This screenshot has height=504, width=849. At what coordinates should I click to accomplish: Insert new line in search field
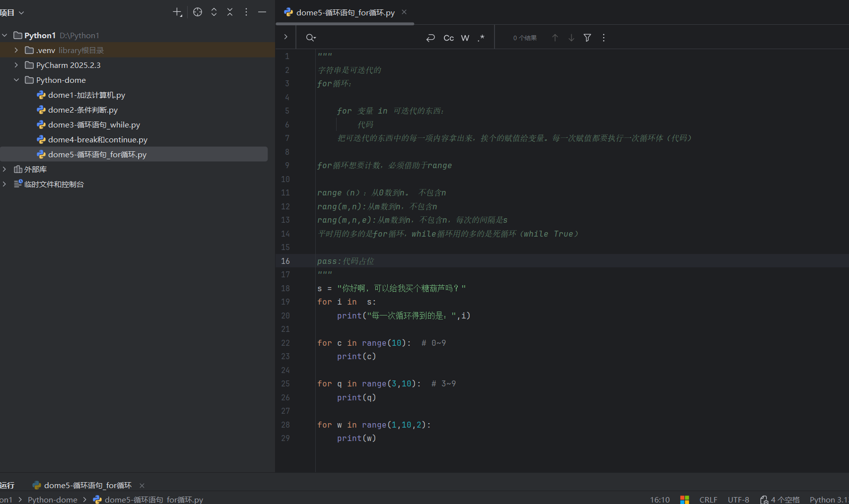point(430,38)
